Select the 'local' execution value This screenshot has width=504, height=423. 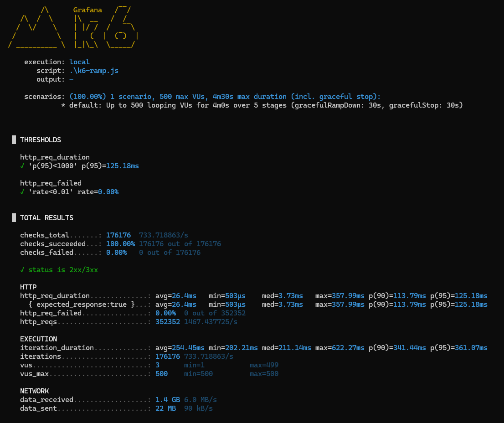[79, 62]
